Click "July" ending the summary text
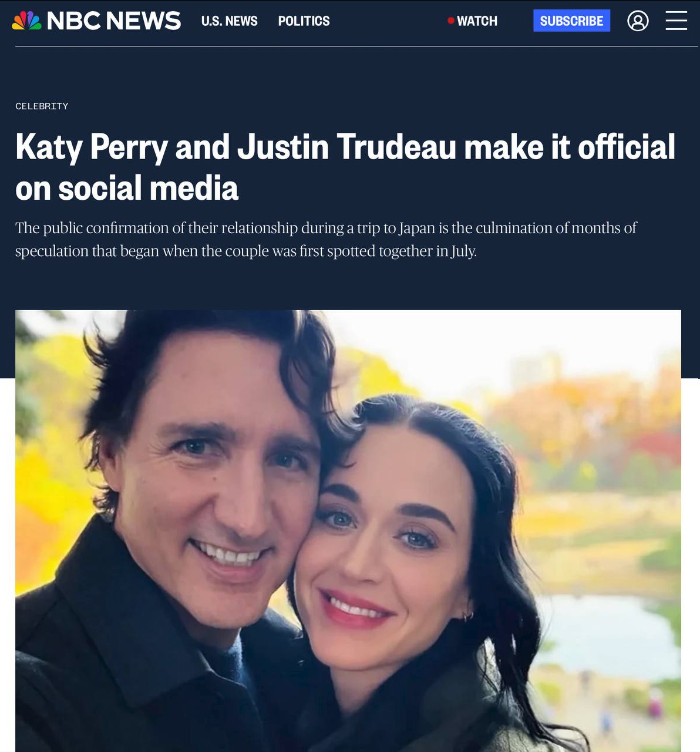The width and height of the screenshot is (700, 752). (463, 251)
